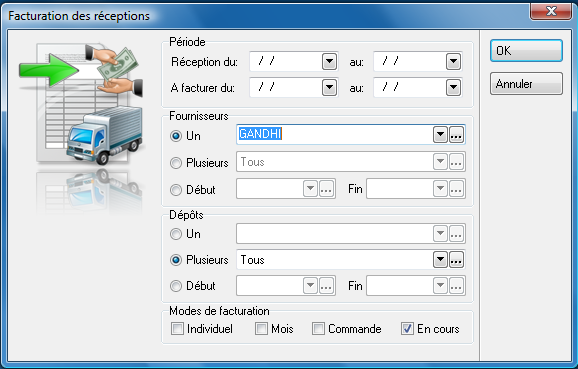Screen dimensions: 578x369
Task: Uncheck the En cours checkbox
Action: [407, 328]
